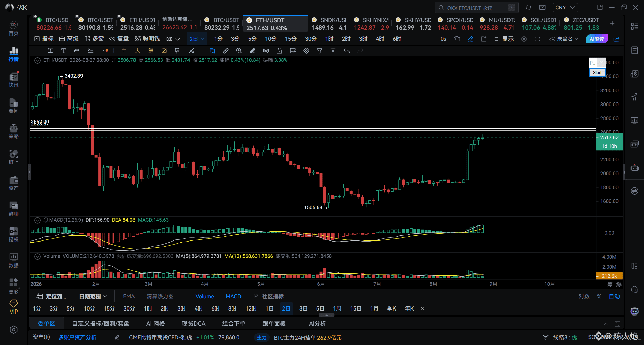
Task: Open the 策略 strategy sidebar icon
Action: pos(14,132)
